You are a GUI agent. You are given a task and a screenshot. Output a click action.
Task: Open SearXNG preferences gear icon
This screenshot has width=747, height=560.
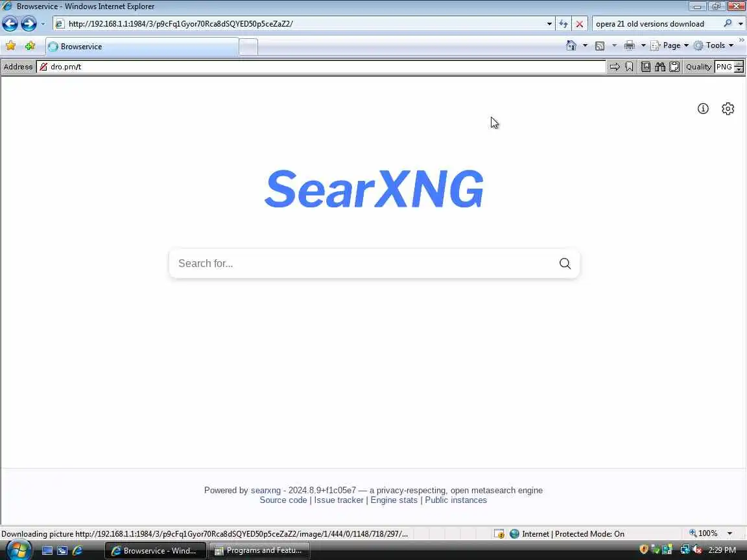pyautogui.click(x=728, y=109)
